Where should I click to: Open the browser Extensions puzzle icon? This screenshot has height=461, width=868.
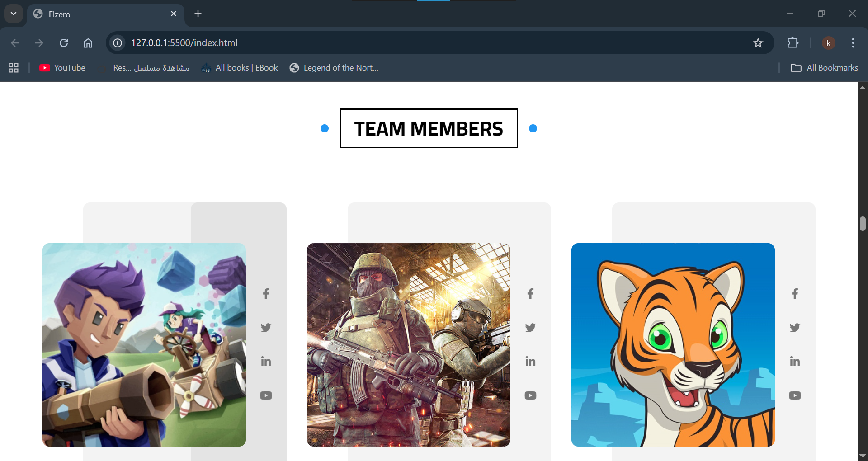pyautogui.click(x=793, y=43)
